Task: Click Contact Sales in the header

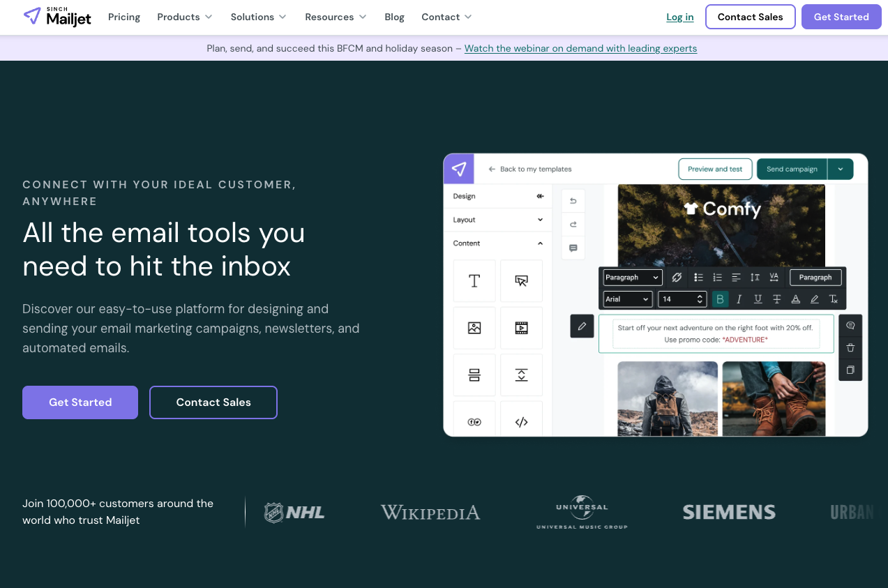Action: (x=751, y=17)
